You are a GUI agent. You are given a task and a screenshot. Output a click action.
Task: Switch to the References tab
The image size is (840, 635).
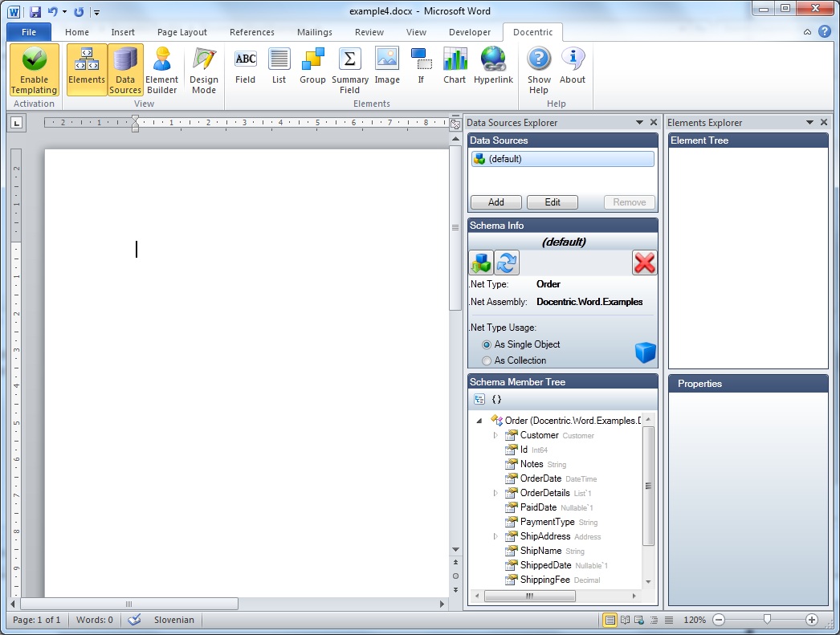click(252, 32)
